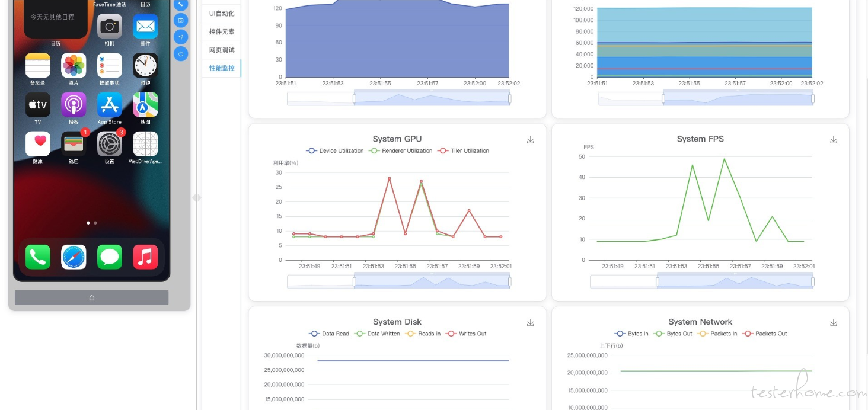Open the 控件元素 tab

coord(222,31)
